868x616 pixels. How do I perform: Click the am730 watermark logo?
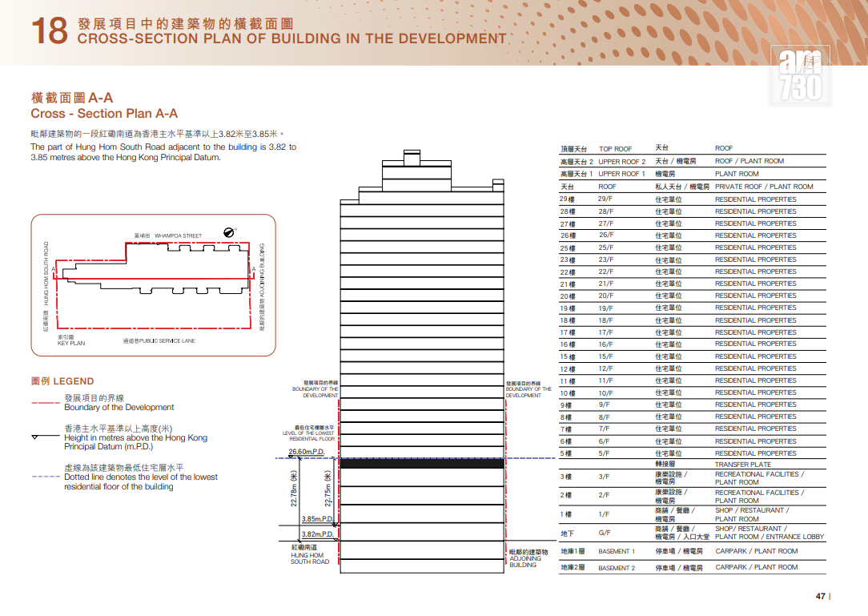(x=801, y=76)
